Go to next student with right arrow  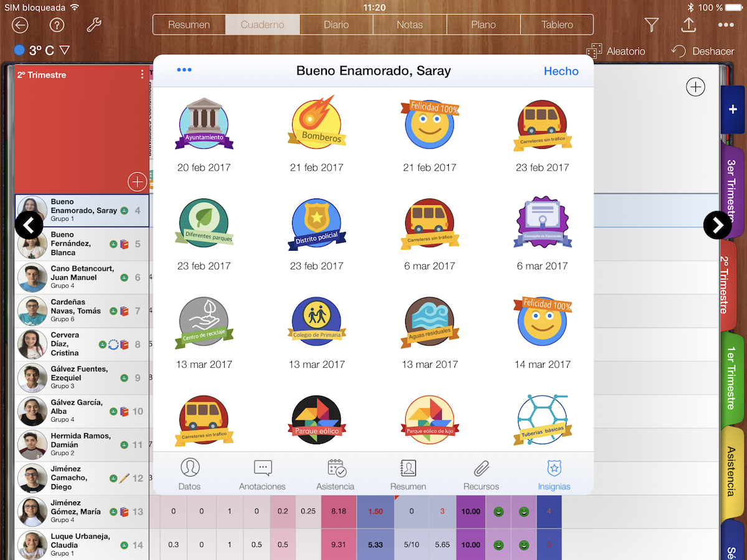718,225
